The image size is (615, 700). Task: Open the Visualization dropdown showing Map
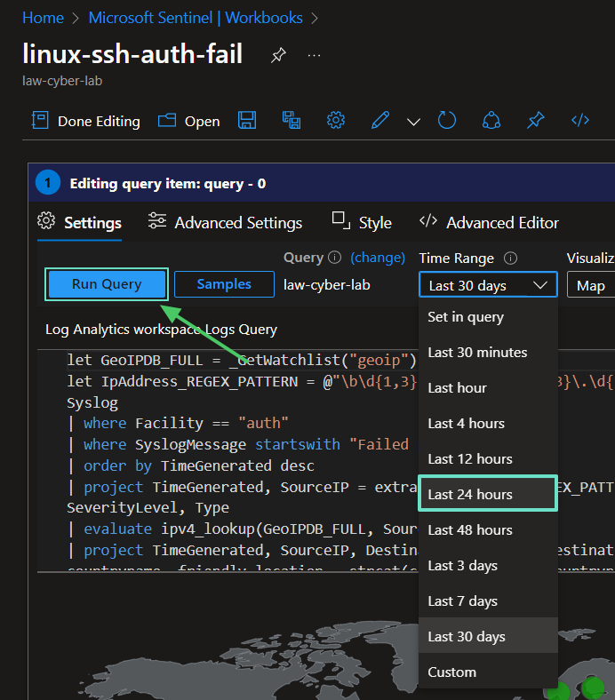point(591,285)
